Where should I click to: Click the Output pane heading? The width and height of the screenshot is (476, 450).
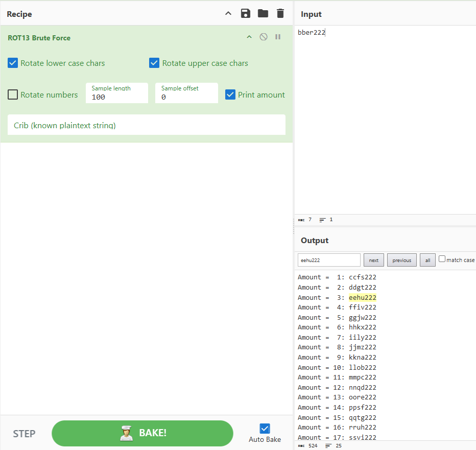tap(315, 241)
